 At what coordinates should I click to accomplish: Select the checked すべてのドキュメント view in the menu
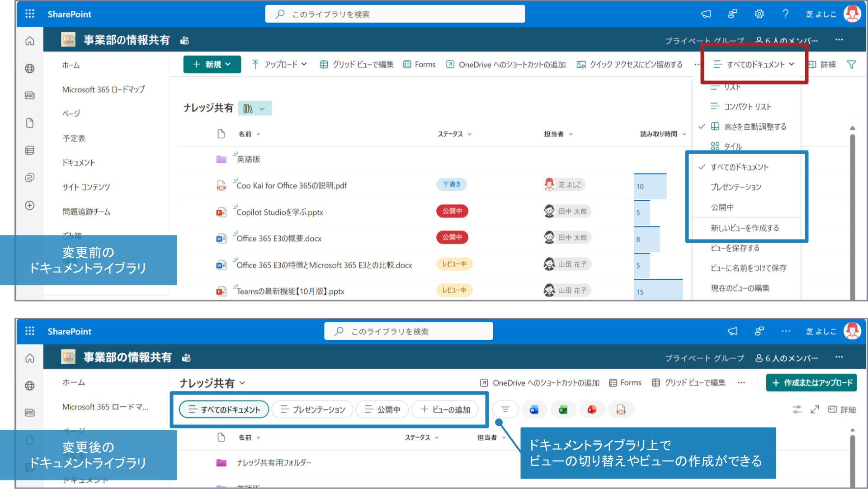point(739,167)
